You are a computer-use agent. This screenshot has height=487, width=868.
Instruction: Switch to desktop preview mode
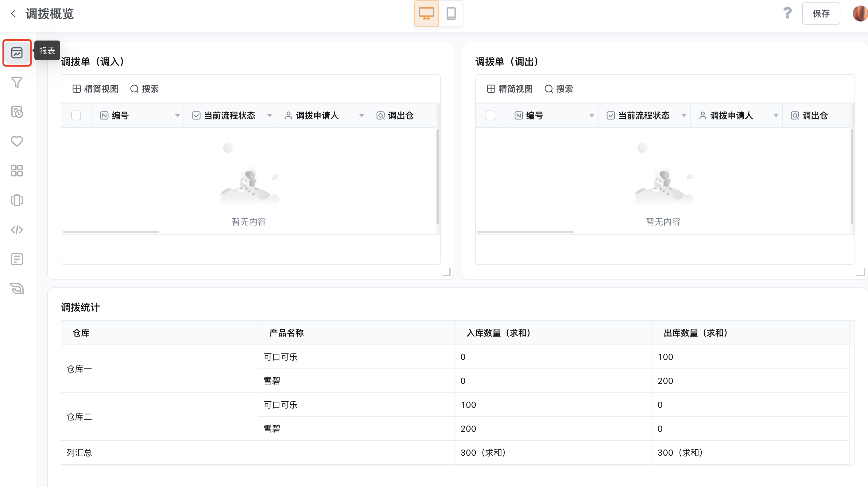click(x=426, y=14)
